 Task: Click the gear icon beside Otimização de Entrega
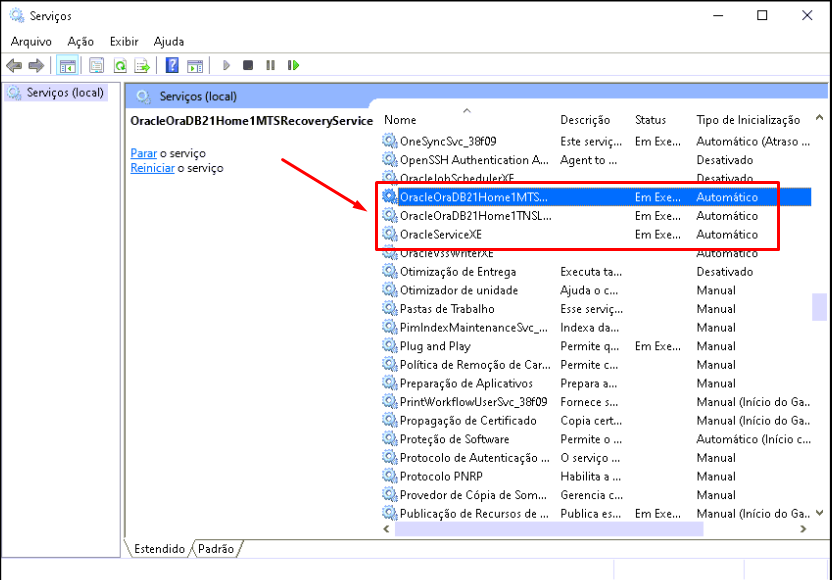coord(389,271)
